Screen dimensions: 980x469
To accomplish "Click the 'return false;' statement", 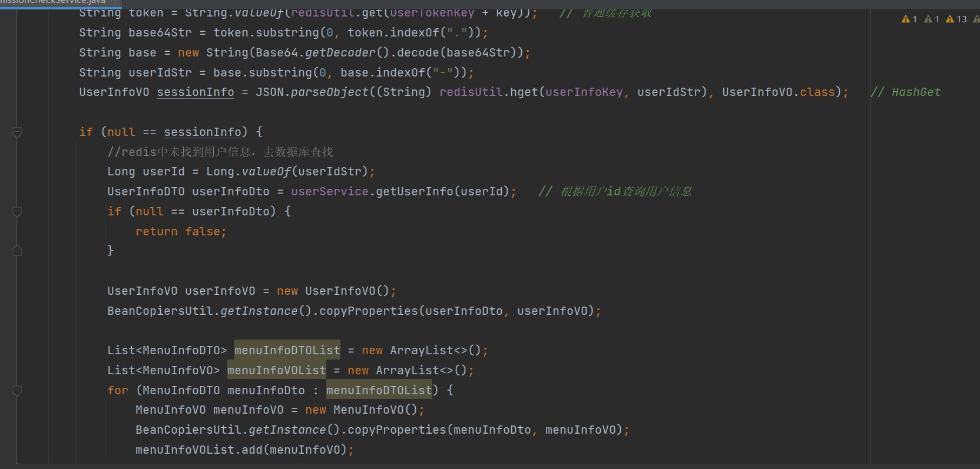I will (181, 232).
